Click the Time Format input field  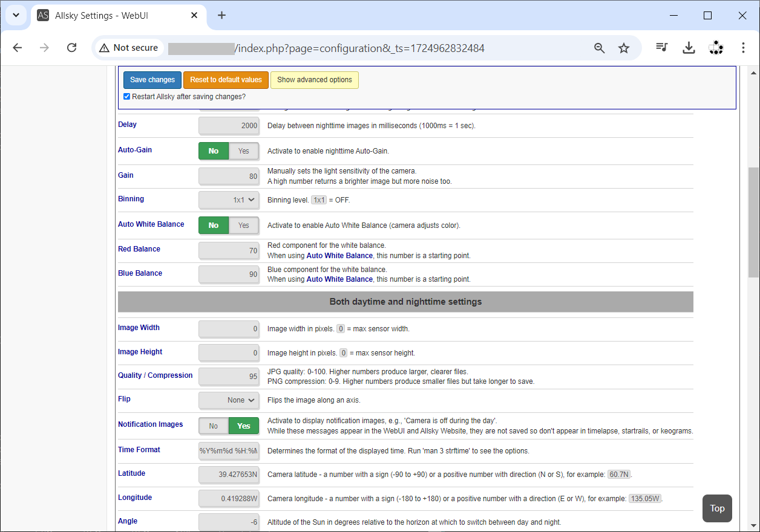point(229,451)
